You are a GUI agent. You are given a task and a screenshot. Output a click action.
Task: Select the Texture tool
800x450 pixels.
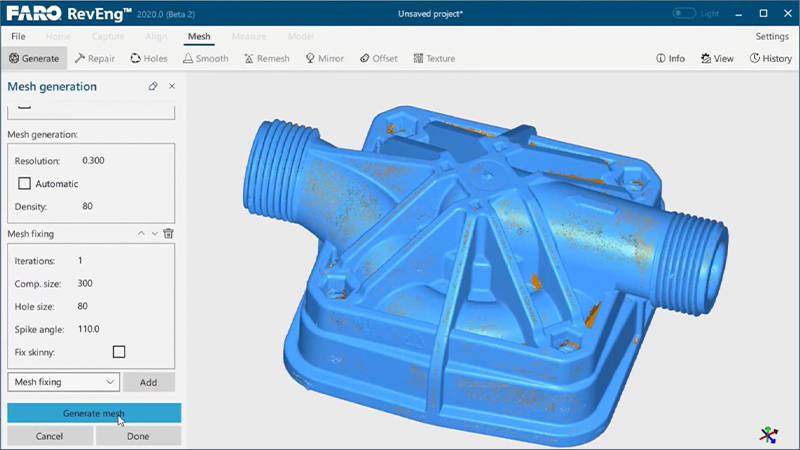click(x=433, y=58)
